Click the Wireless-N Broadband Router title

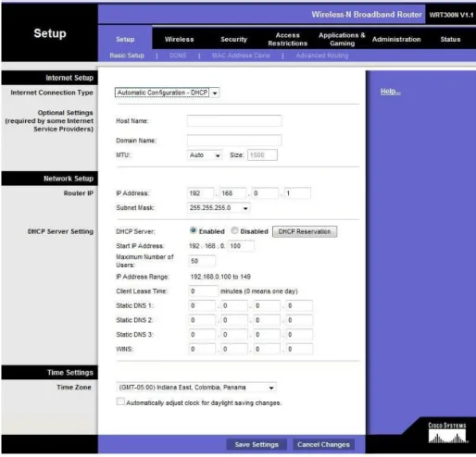(x=367, y=15)
